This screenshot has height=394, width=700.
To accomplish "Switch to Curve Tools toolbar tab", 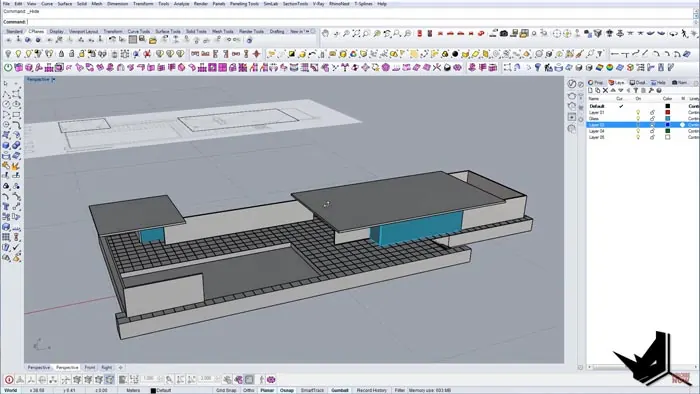I will pos(139,31).
